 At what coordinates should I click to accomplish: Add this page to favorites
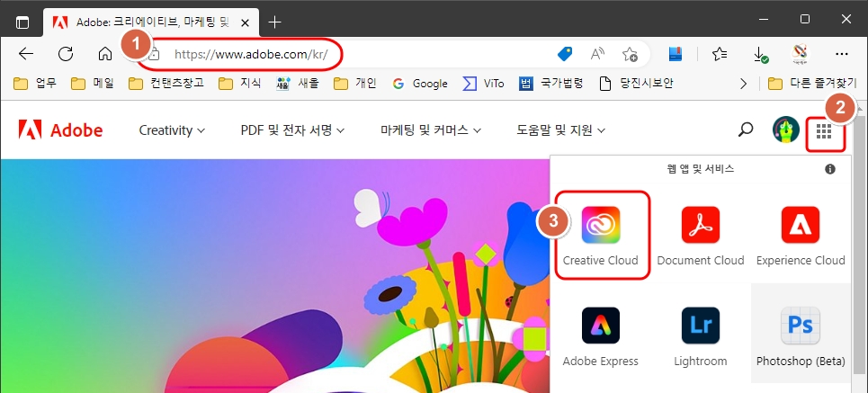[x=630, y=54]
